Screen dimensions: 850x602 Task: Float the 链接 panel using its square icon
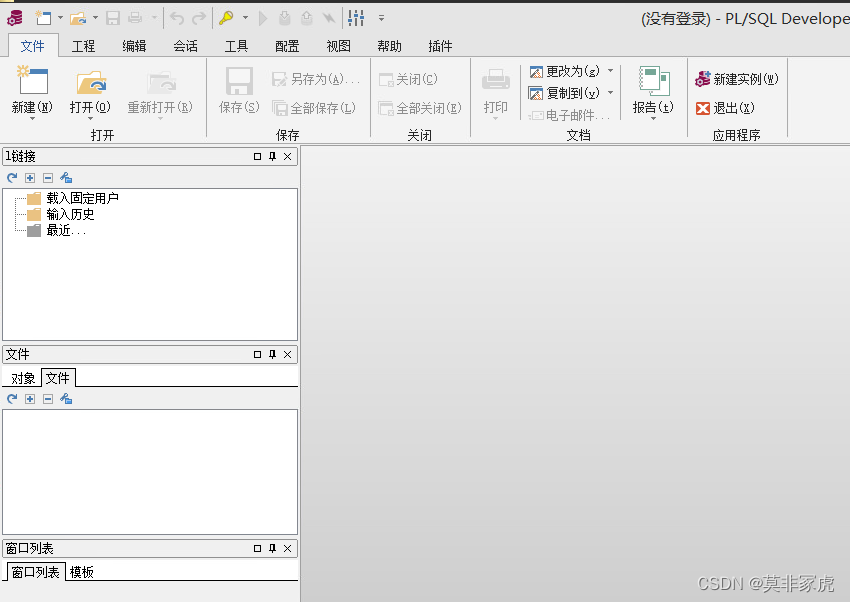click(257, 157)
